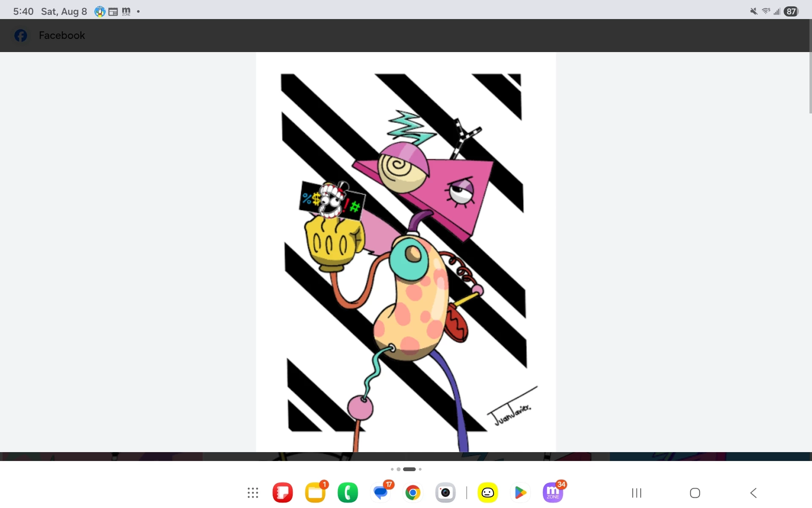Open the green Phone dialer app
The image size is (812, 508).
point(348,493)
